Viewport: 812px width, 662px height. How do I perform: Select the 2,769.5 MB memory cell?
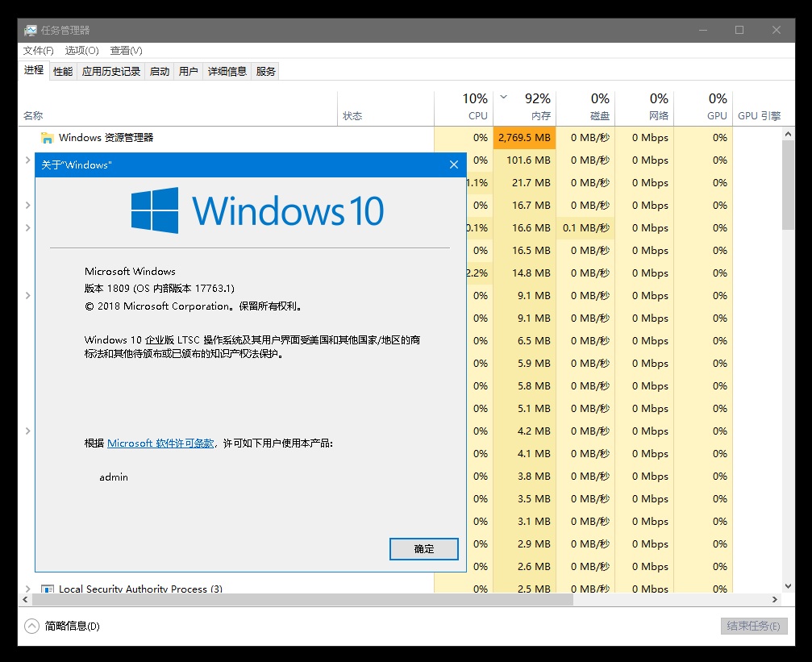pos(524,138)
